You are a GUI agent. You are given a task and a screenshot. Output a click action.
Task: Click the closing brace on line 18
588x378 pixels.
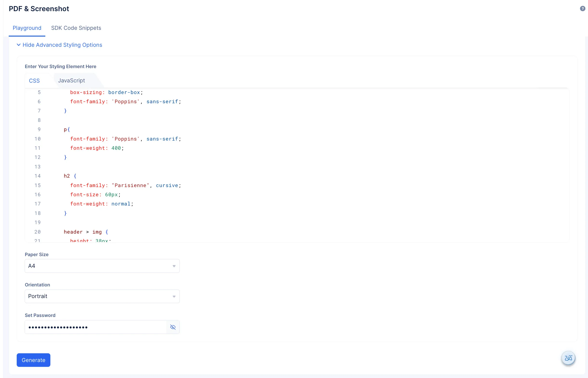tap(65, 213)
